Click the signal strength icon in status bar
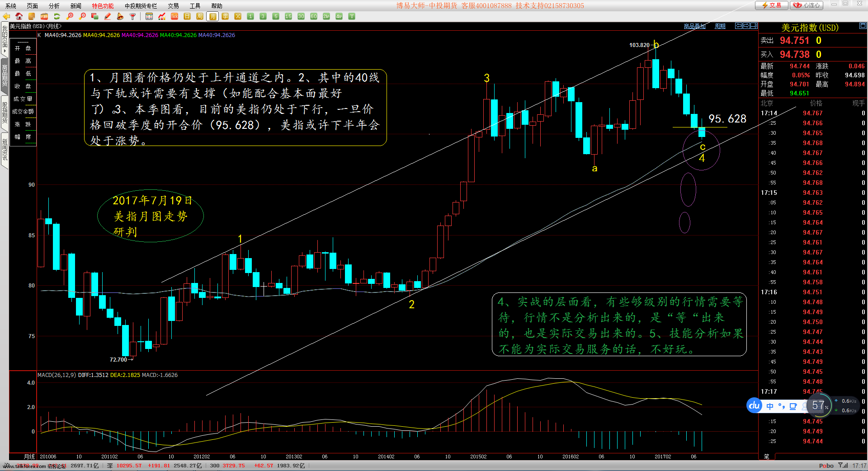The width and height of the screenshot is (868, 471). click(x=843, y=466)
